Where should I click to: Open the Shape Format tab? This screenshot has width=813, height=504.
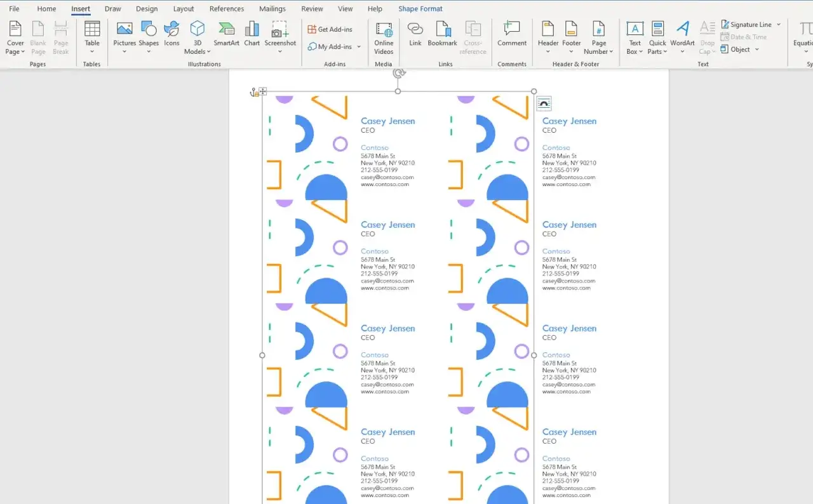pos(420,9)
